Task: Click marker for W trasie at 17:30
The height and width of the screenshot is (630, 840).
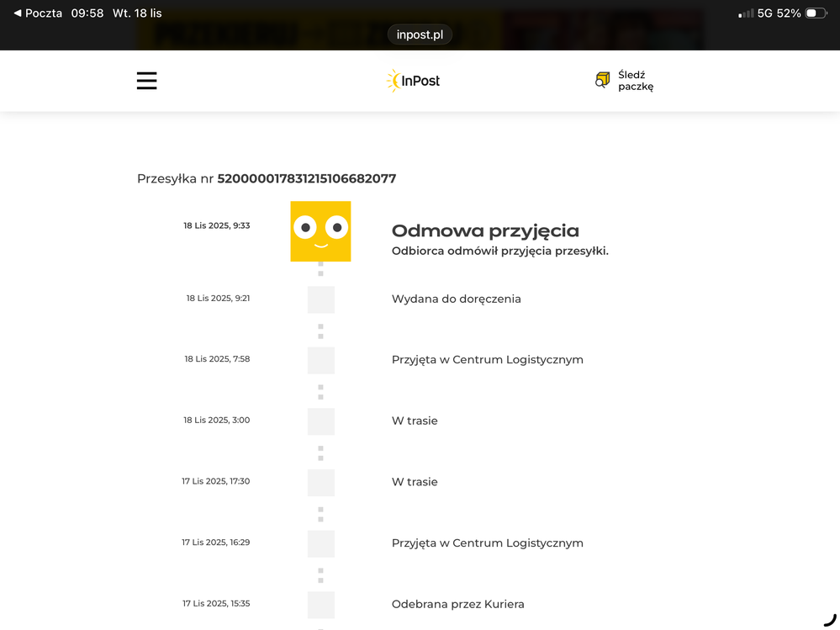Action: [320, 483]
